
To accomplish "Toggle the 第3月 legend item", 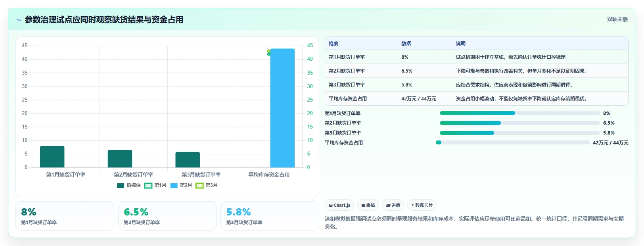I will pyautogui.click(x=207, y=185).
